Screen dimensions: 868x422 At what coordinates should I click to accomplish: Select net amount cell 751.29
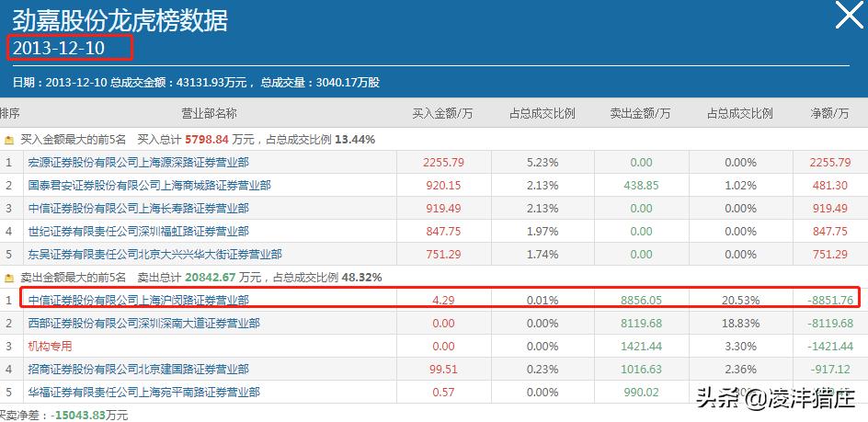pyautogui.click(x=829, y=254)
